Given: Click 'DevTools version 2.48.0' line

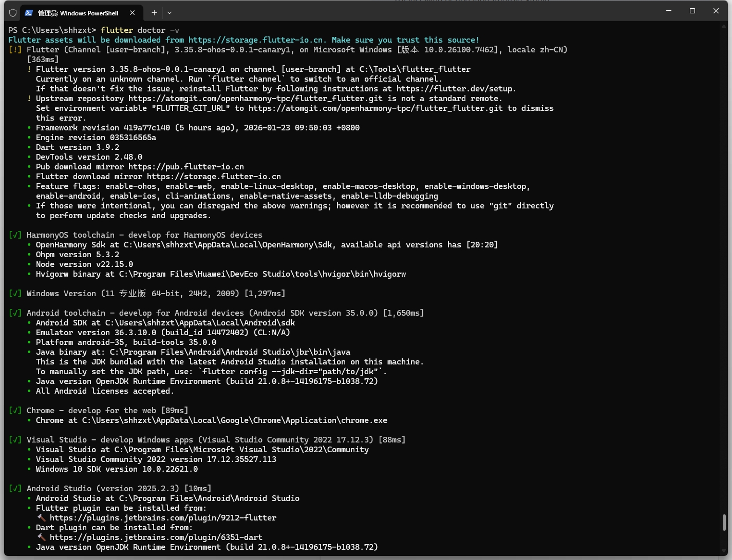Looking at the screenshot, I should (89, 157).
